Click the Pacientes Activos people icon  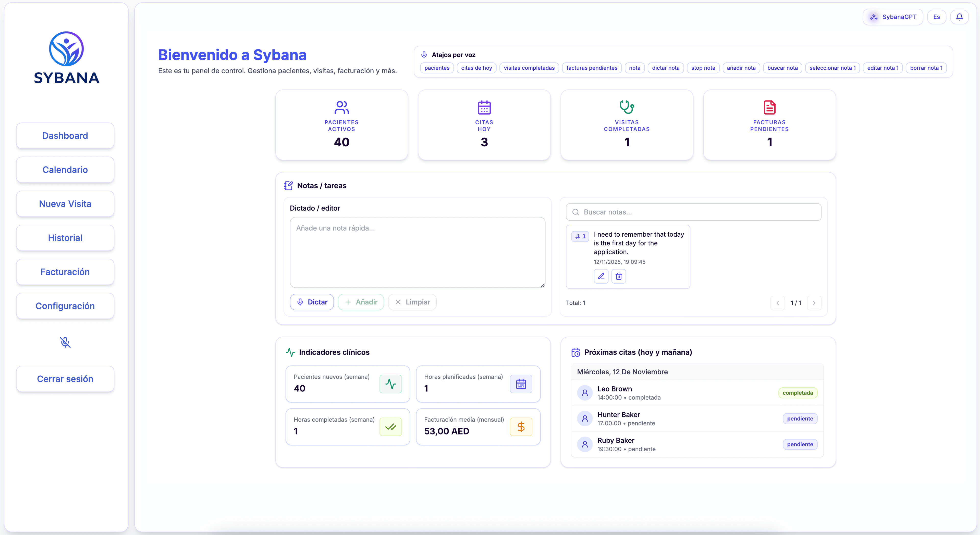point(341,107)
